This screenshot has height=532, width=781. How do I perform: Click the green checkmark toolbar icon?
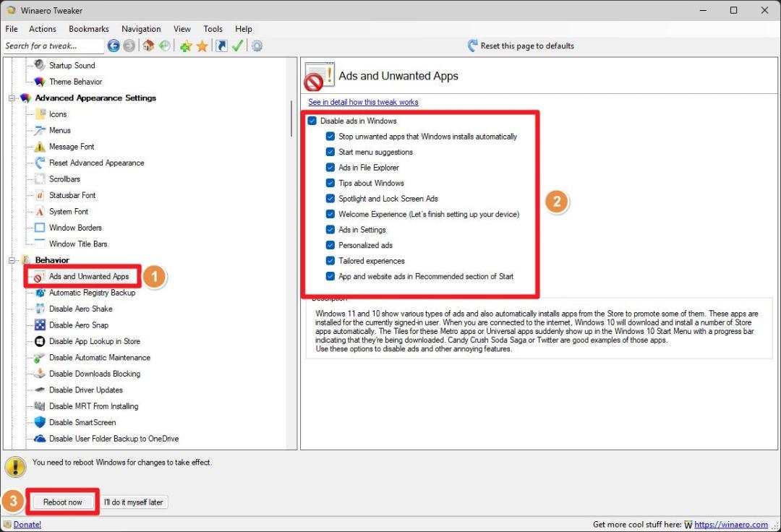238,46
